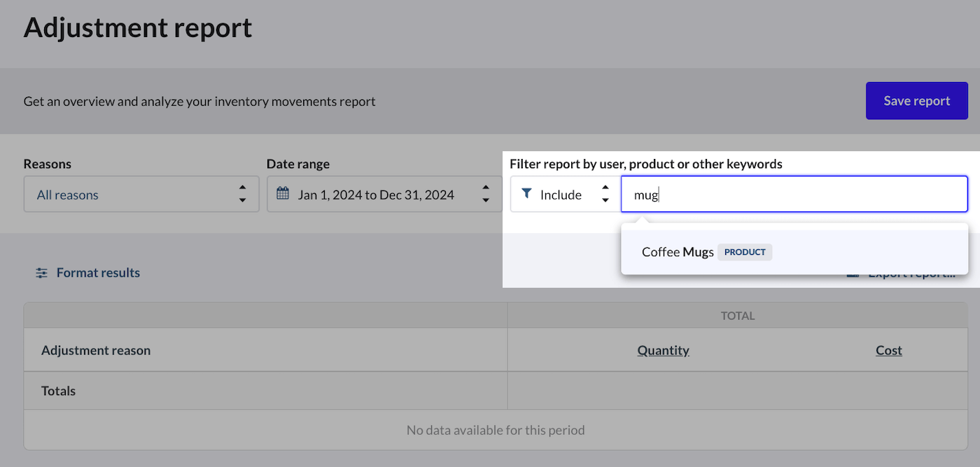Open the All reasons dropdown
The width and height of the screenshot is (980, 467).
click(x=141, y=195)
